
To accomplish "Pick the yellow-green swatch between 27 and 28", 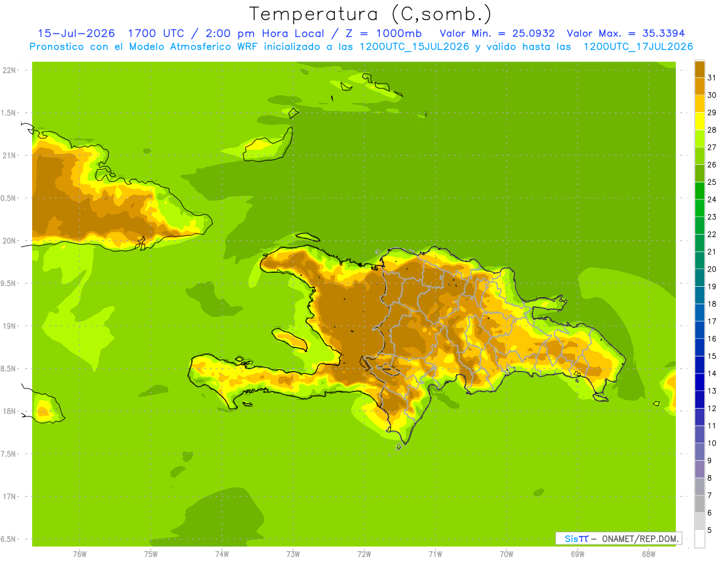I will click(699, 139).
